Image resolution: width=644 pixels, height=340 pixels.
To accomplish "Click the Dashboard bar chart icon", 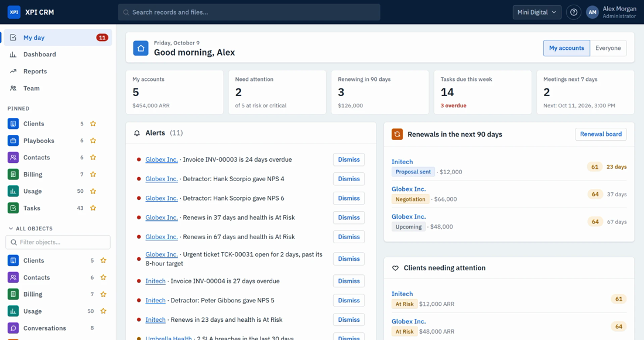I will click(13, 55).
